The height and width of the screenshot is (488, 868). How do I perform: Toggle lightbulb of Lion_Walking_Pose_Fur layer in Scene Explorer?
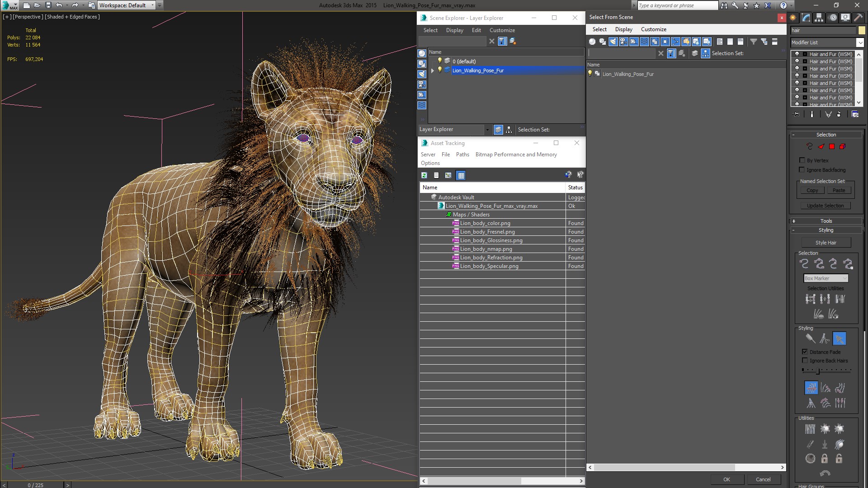click(439, 70)
